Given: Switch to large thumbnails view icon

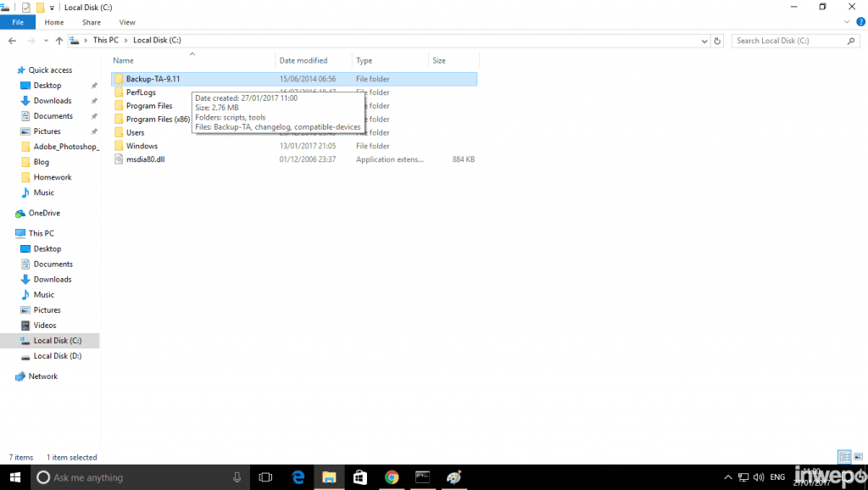Looking at the screenshot, I should coord(858,457).
